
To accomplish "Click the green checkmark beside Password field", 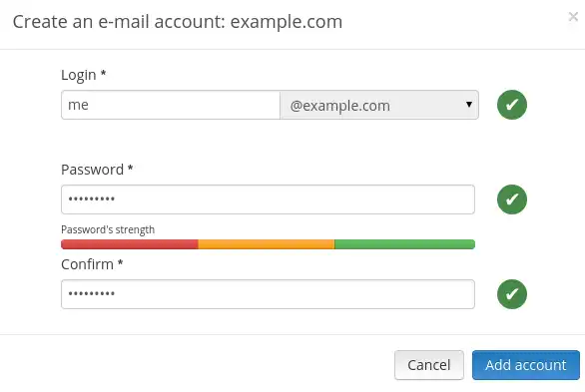I will (512, 199).
